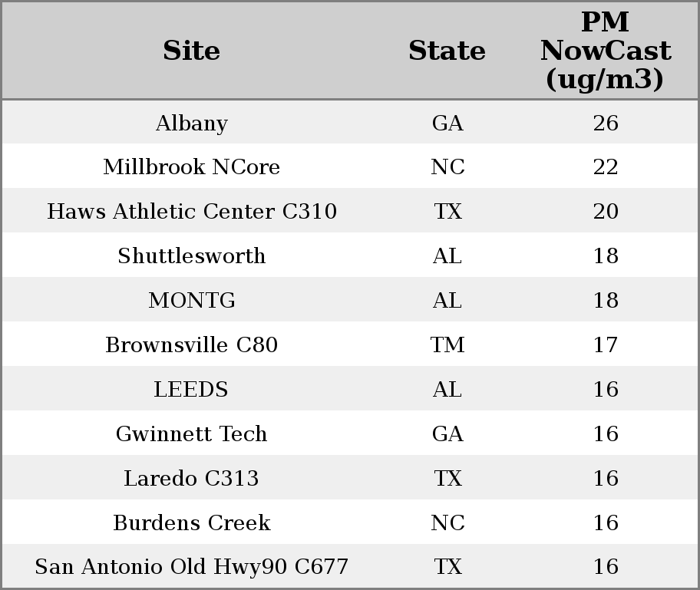The image size is (700, 590).
Task: Select the Brownsville C80 site cell
Action: click(x=192, y=344)
